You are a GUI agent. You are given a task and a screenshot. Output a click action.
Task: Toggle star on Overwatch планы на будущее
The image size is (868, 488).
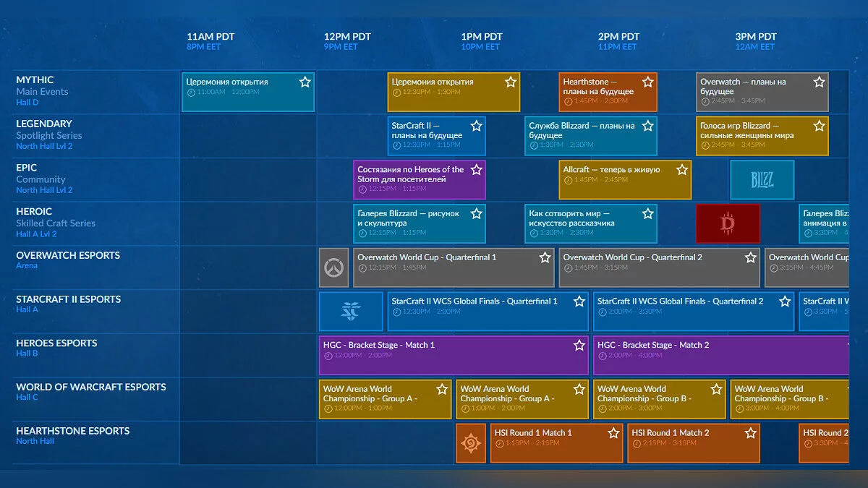(x=819, y=82)
